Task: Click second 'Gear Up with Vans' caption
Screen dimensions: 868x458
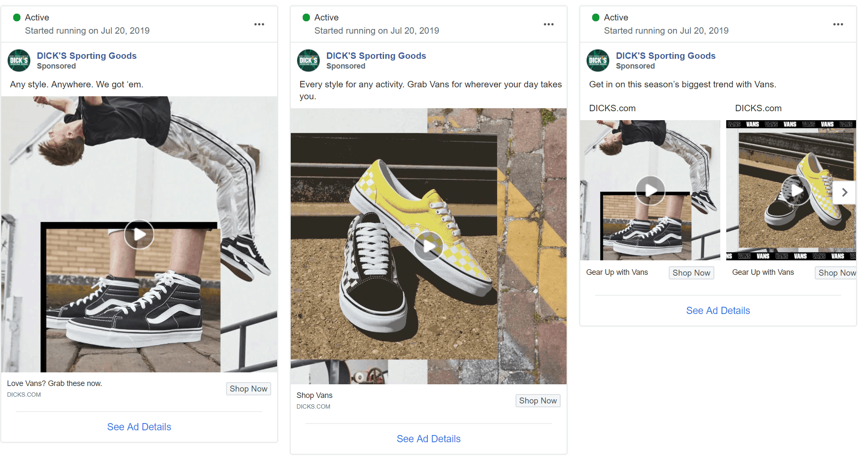Action: [763, 272]
